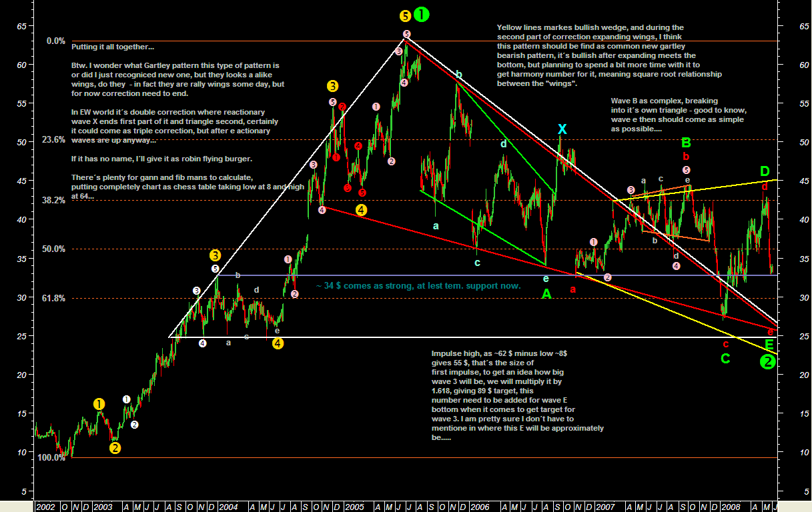The image size is (812, 512).
Task: Click the 23.6% Fibonacci level label
Action: [x=53, y=139]
